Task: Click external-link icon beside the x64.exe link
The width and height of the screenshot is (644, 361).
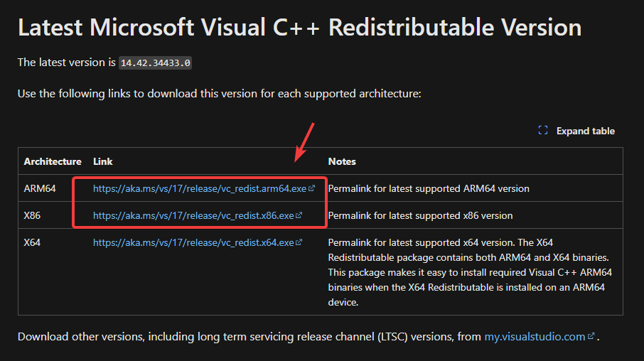Action: (299, 242)
